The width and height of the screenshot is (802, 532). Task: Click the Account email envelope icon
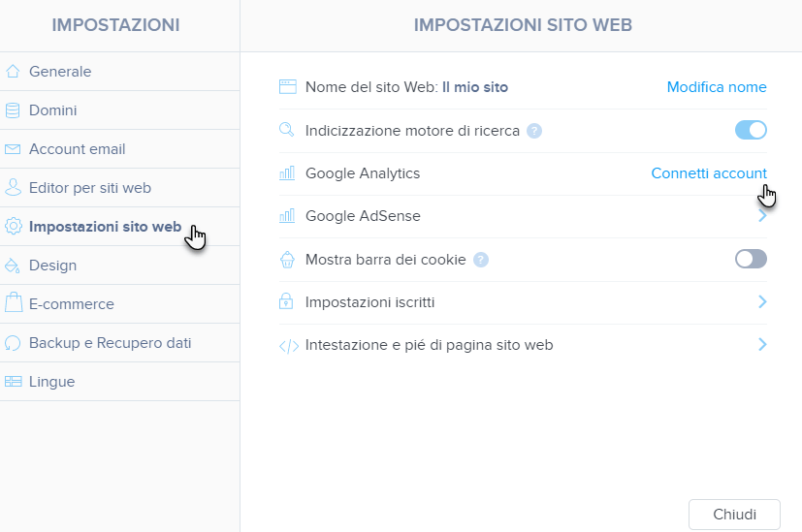tap(13, 149)
